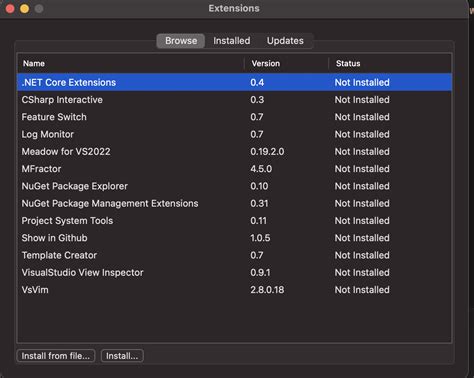Click version 1.0.5 of Show in Github

[260, 238]
